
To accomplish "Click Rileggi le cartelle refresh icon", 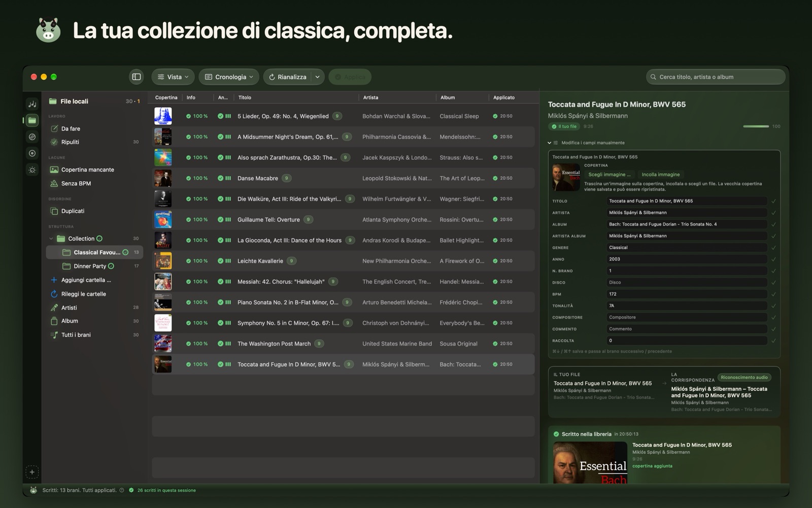I will [54, 294].
